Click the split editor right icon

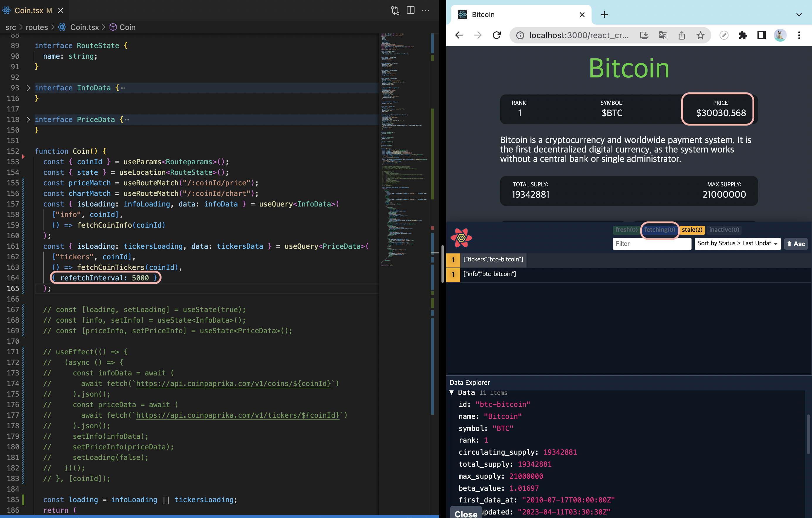point(410,10)
